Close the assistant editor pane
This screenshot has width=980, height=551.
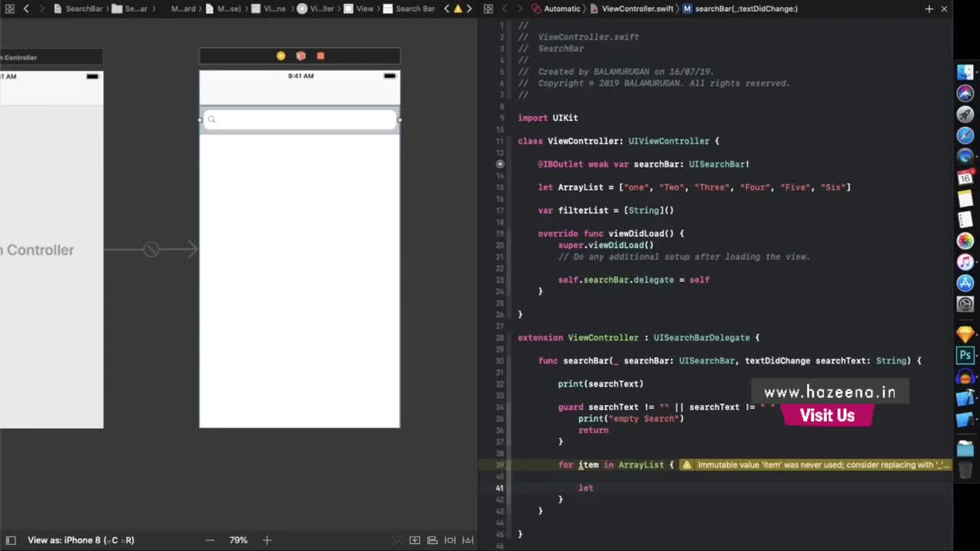[x=944, y=8]
